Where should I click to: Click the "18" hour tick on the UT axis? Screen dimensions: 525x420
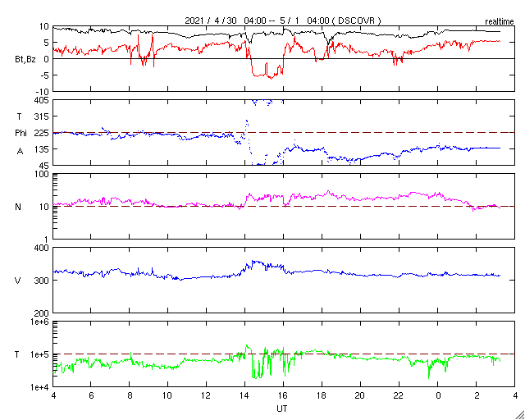tap(322, 396)
